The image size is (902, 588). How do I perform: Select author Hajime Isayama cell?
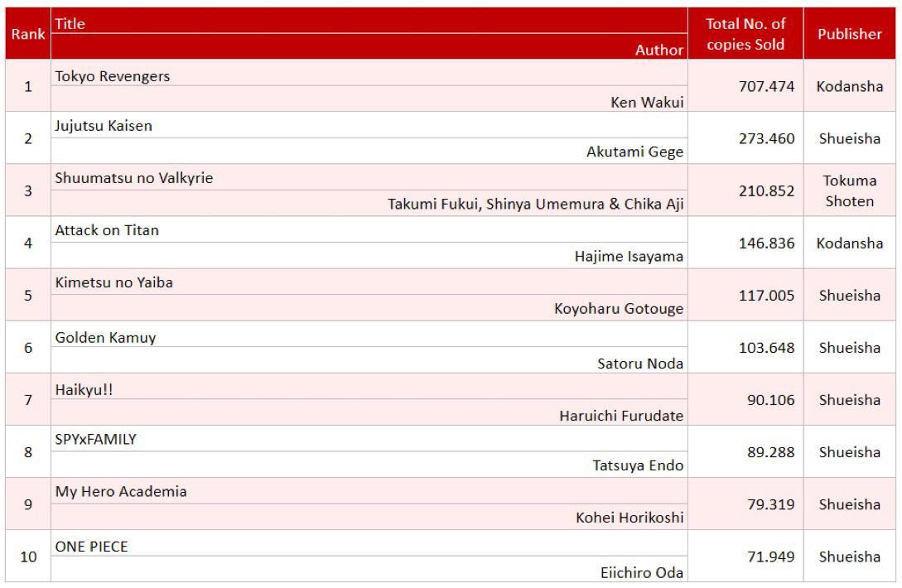pos(629,256)
